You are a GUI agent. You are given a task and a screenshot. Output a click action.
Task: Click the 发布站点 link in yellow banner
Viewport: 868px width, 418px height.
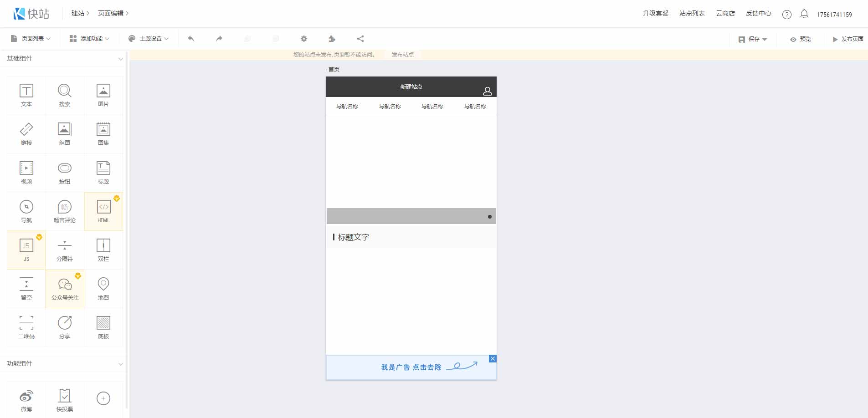(x=401, y=54)
